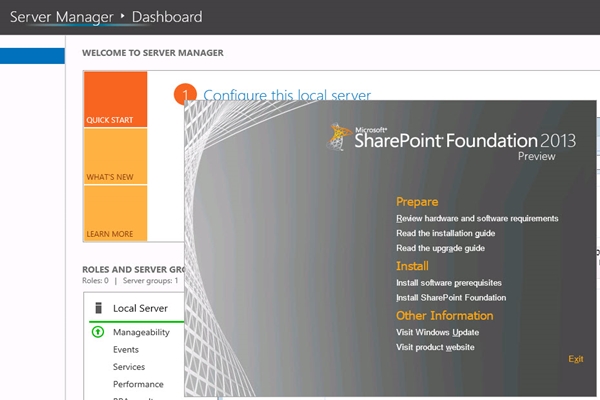Image resolution: width=600 pixels, height=400 pixels.
Task: Open Services in Local Server tile
Action: pos(129,367)
